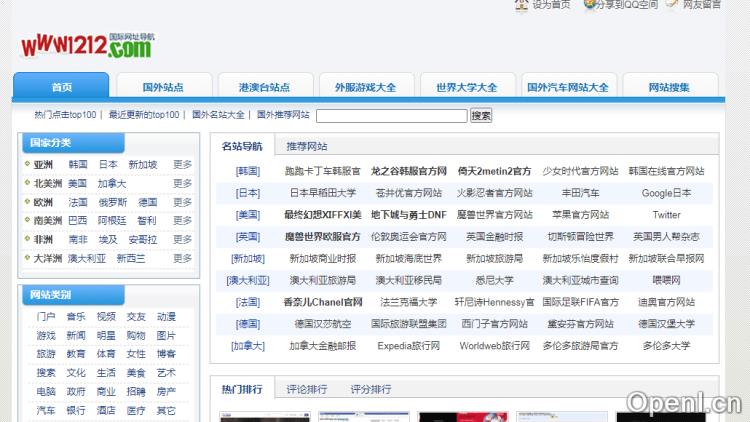Open the 国外名站大全 link

(x=218, y=115)
